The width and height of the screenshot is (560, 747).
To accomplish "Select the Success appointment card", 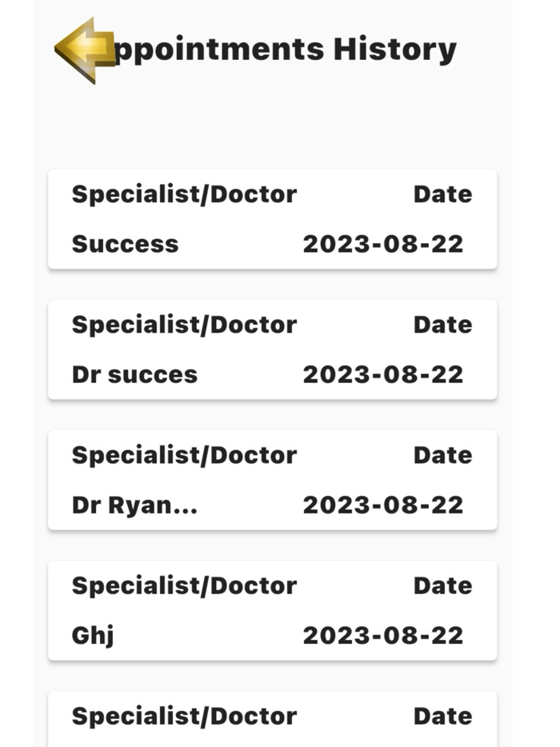I will tap(273, 218).
